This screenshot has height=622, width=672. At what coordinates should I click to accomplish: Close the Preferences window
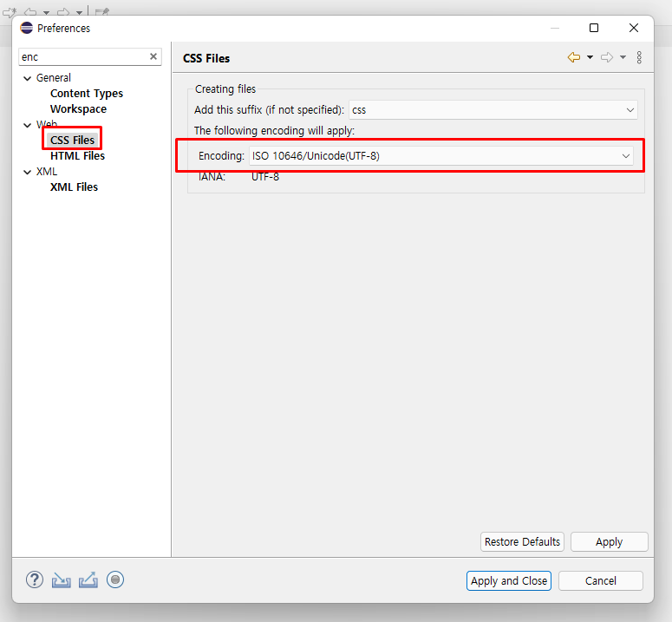[x=634, y=28]
